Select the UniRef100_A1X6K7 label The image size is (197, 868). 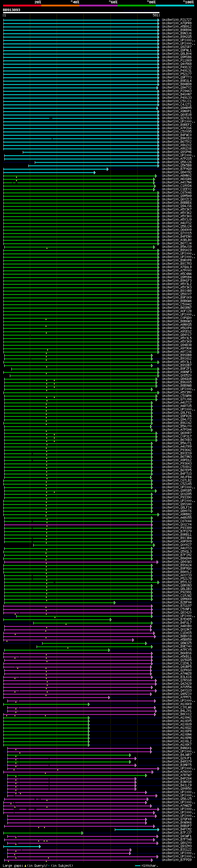[x=177, y=745]
